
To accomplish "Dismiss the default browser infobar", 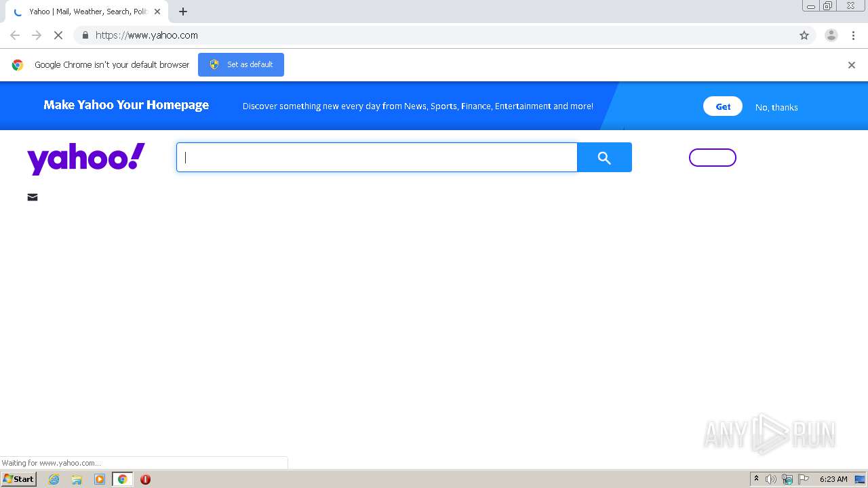I will tap(852, 65).
